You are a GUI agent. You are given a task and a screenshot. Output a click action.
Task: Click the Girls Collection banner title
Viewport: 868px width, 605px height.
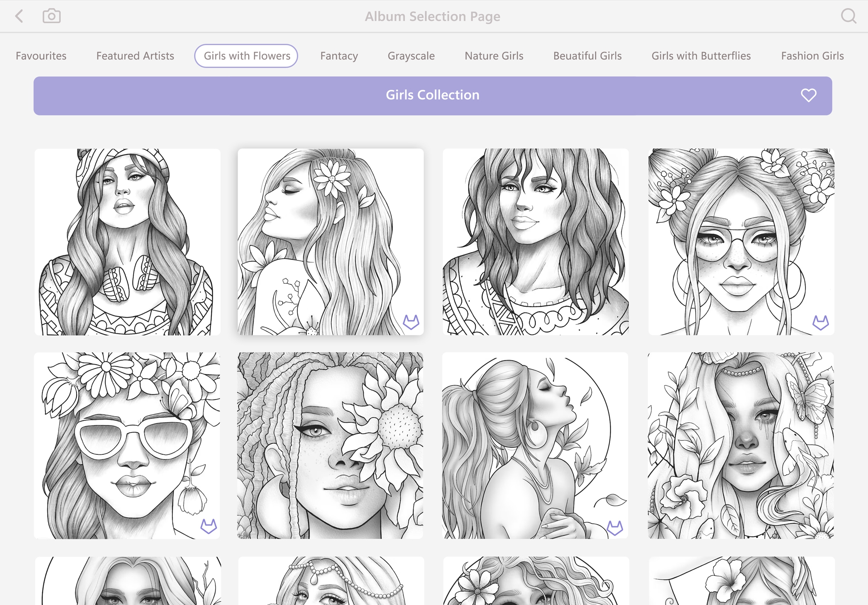pyautogui.click(x=432, y=95)
